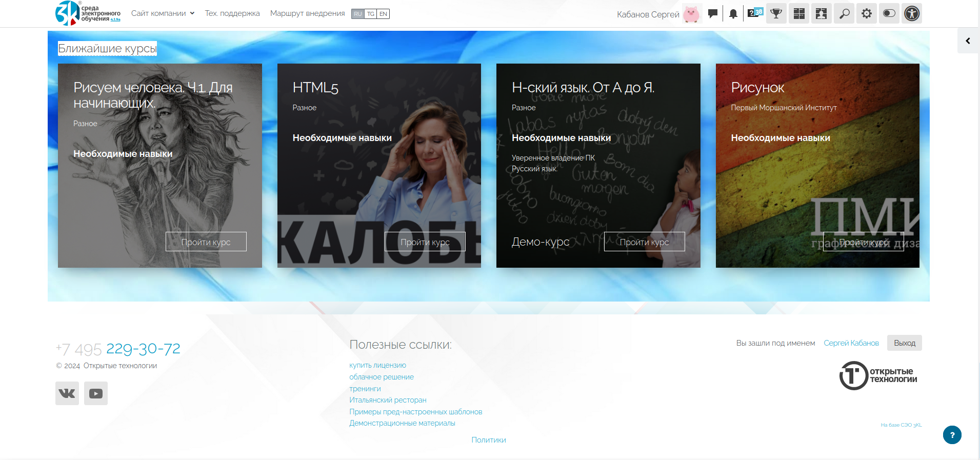Select the Разное category under HTML5
Image resolution: width=980 pixels, height=460 pixels.
305,108
